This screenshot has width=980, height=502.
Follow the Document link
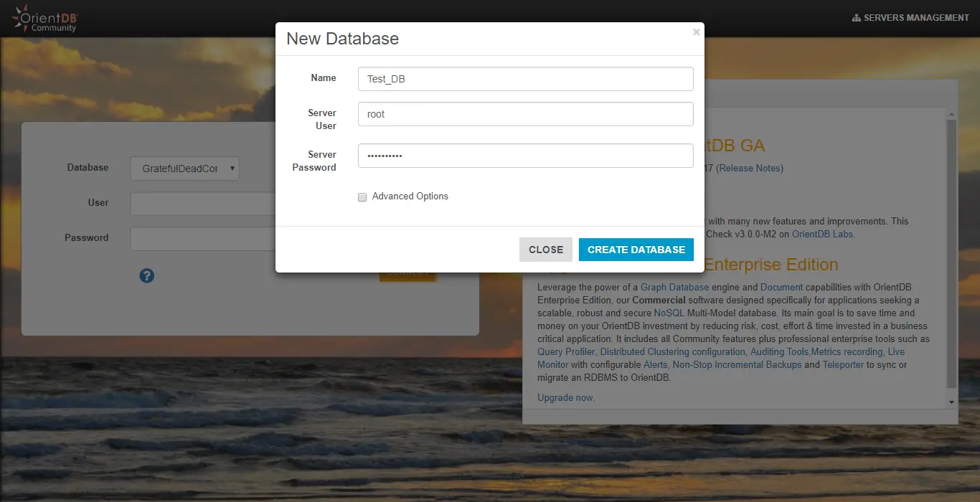click(x=781, y=287)
